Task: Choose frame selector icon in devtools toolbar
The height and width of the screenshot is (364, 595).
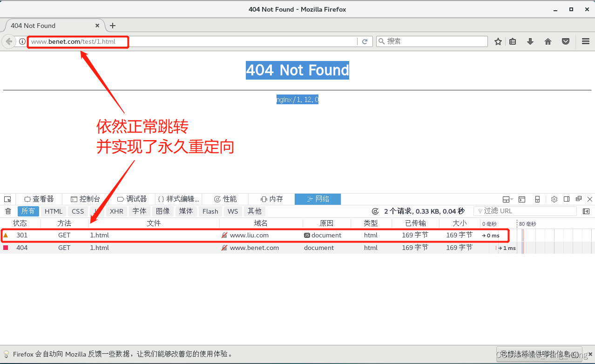Action: (x=507, y=199)
